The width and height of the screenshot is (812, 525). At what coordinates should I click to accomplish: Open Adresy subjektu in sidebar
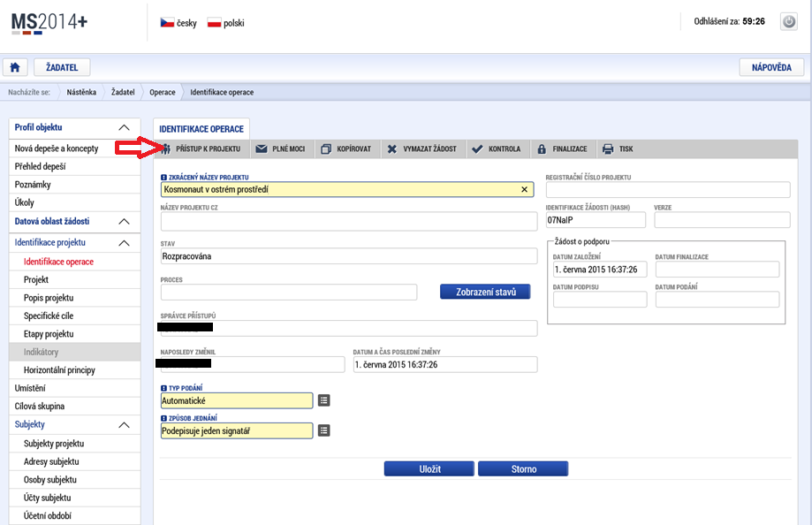[x=74, y=461]
